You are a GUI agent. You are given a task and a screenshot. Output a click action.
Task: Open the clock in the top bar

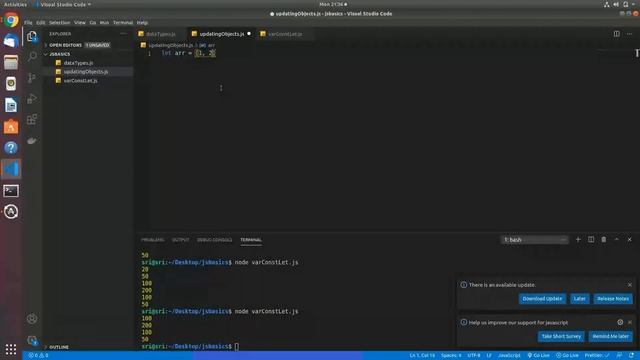[x=333, y=4]
